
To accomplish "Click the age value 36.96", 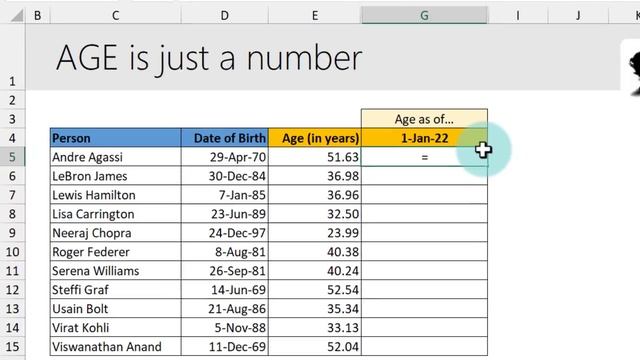I will click(315, 195).
